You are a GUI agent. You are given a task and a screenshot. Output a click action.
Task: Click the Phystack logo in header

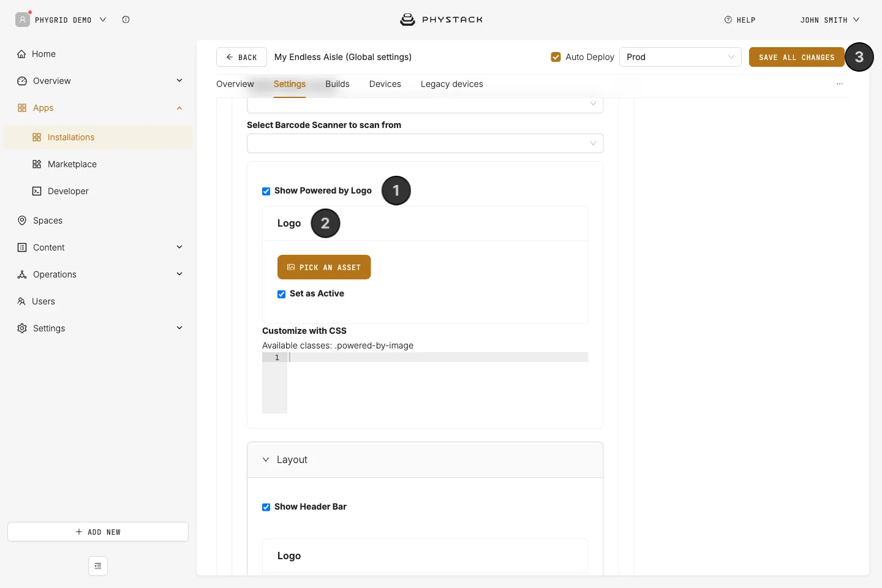(x=441, y=20)
